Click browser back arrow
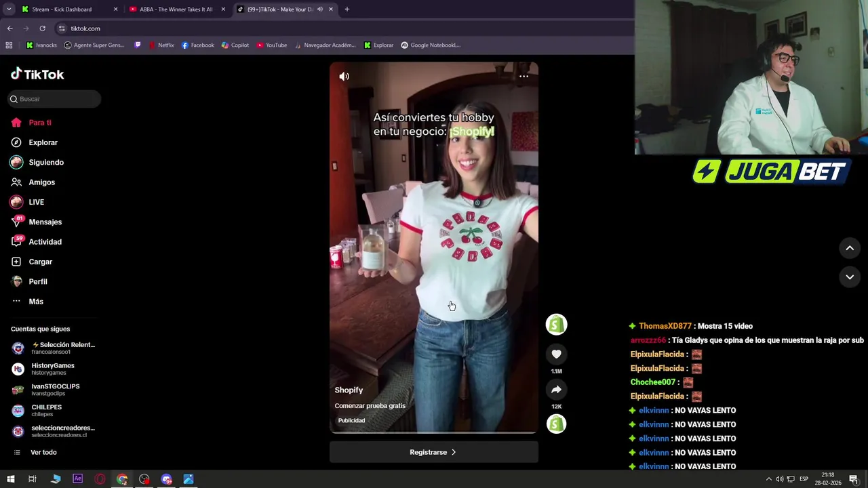The image size is (868, 488). [9, 28]
